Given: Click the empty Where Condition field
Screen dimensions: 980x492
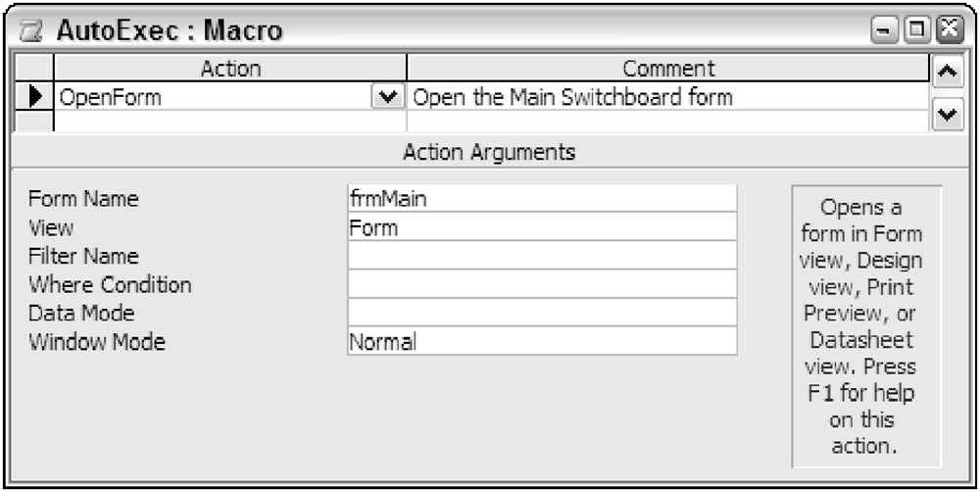Looking at the screenshot, I should tap(541, 284).
